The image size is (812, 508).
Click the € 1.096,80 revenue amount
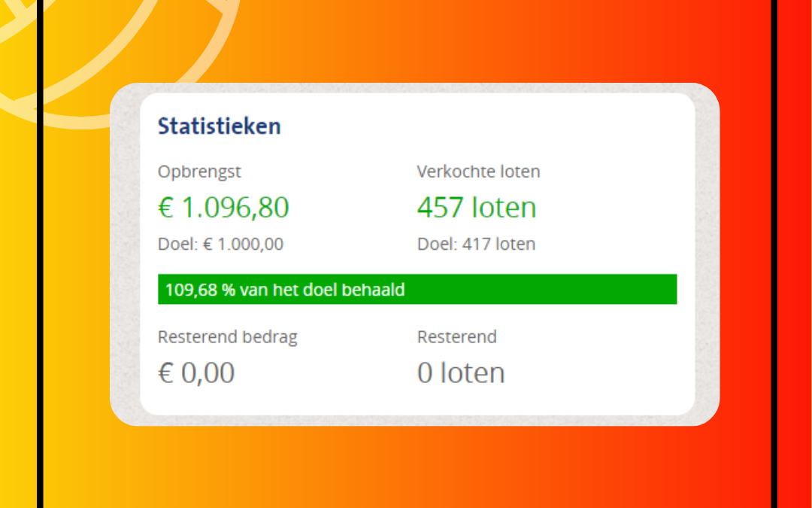tap(223, 208)
